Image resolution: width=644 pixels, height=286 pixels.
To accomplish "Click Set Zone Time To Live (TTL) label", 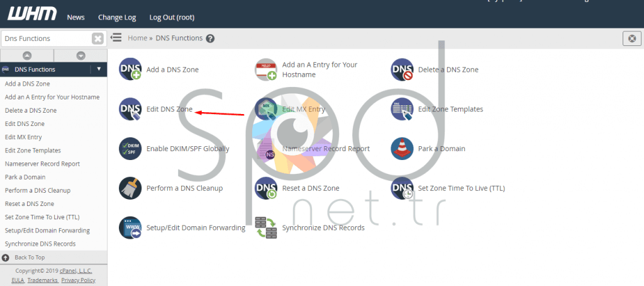I will (462, 188).
